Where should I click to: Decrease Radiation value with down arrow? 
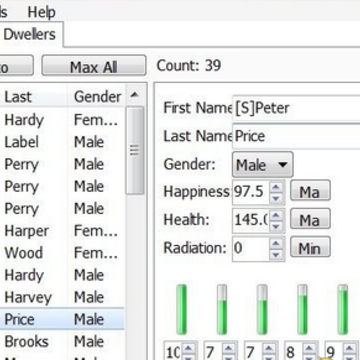point(276,254)
